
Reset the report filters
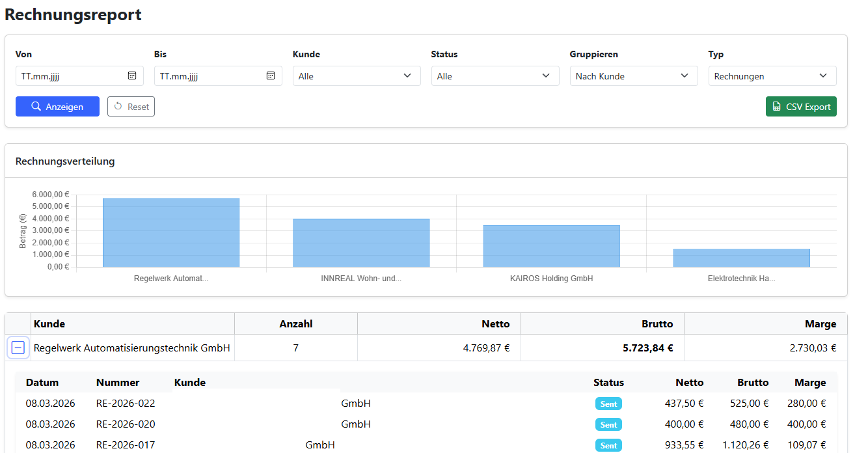131,107
